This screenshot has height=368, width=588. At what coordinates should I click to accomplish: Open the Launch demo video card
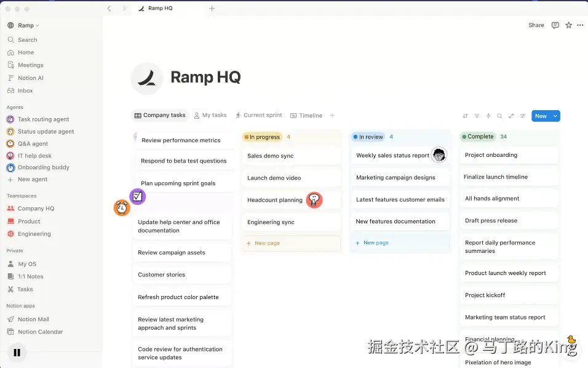pos(292,178)
